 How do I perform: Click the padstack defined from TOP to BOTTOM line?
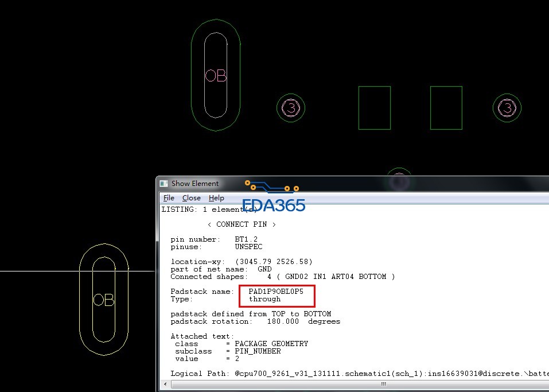coord(251,314)
